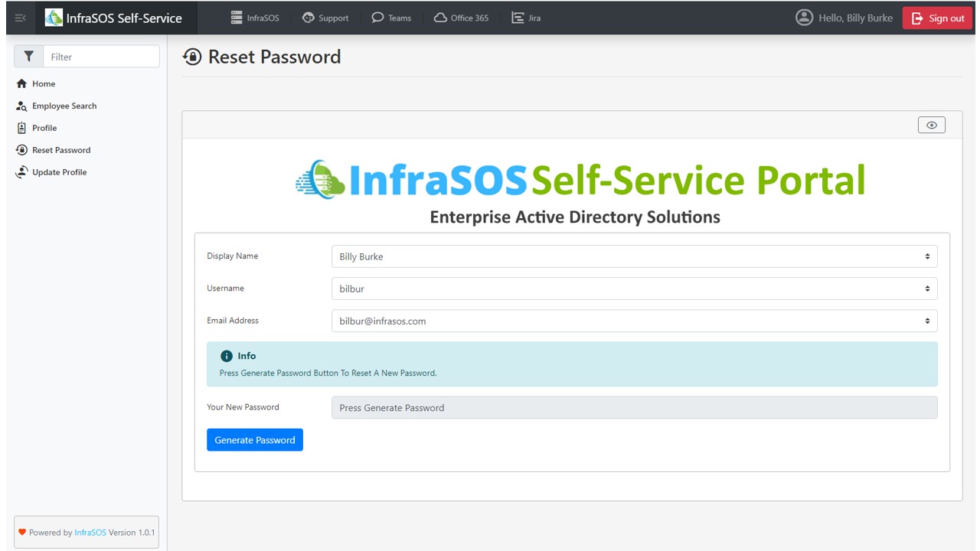Viewport: 980px width, 551px height.
Task: Click the Sign out button
Action: 937,18
